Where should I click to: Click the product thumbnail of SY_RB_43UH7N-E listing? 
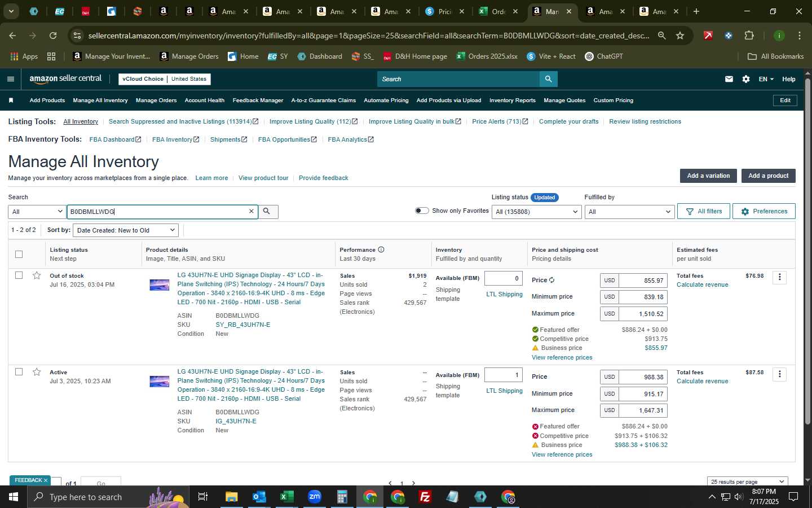click(159, 285)
